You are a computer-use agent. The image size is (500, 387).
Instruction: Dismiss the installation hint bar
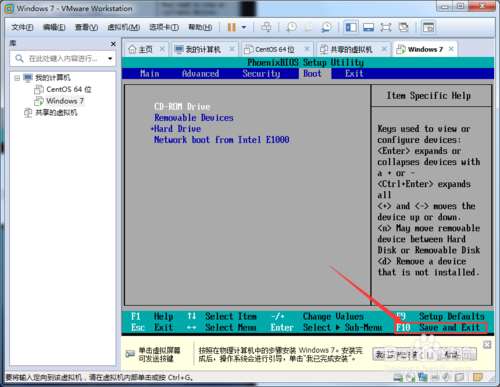(x=487, y=345)
